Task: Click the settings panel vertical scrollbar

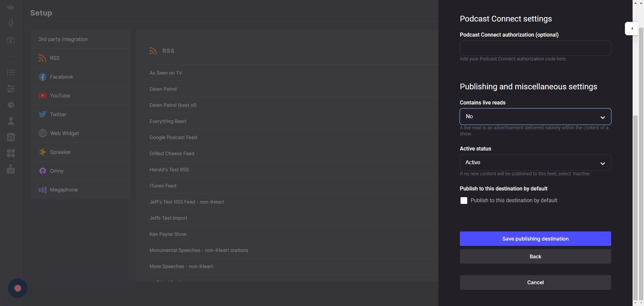Action: pos(635,202)
